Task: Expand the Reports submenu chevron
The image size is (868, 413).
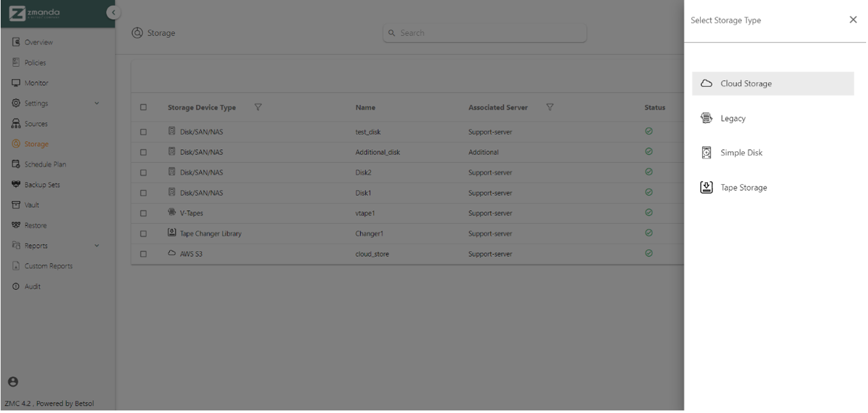Action: point(96,246)
